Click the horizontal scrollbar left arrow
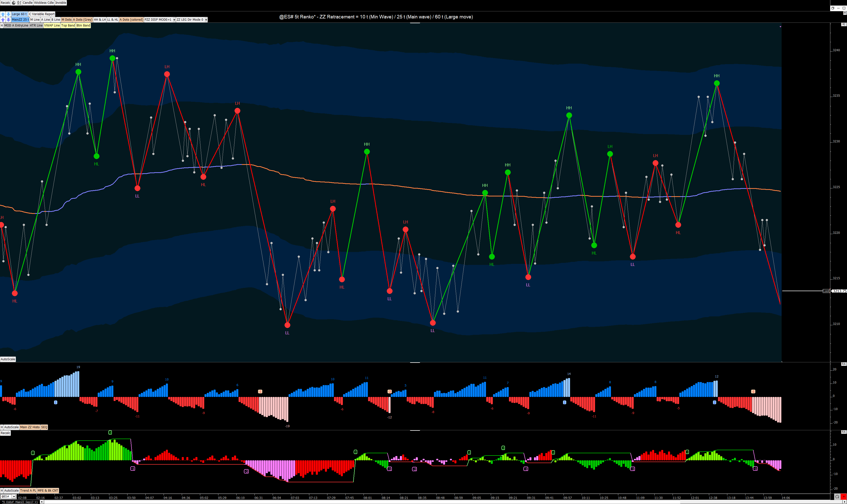This screenshot has height=504, width=847. coord(42,502)
